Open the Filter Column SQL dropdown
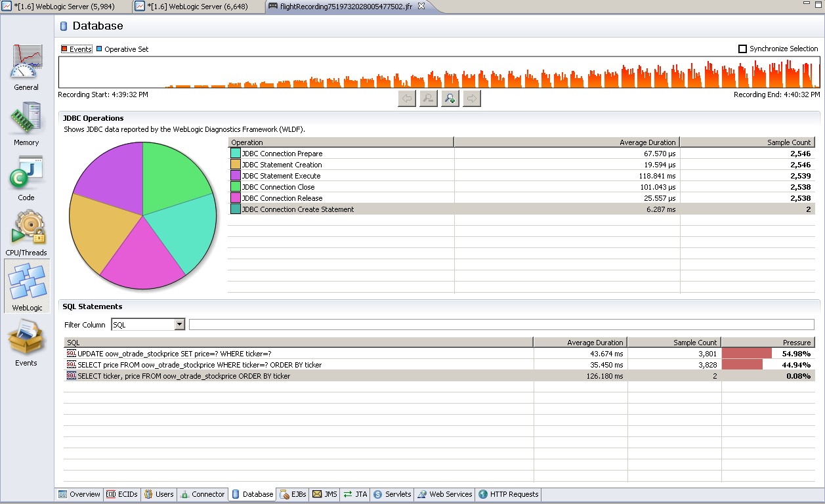Viewport: 825px width, 504px height. tap(180, 325)
